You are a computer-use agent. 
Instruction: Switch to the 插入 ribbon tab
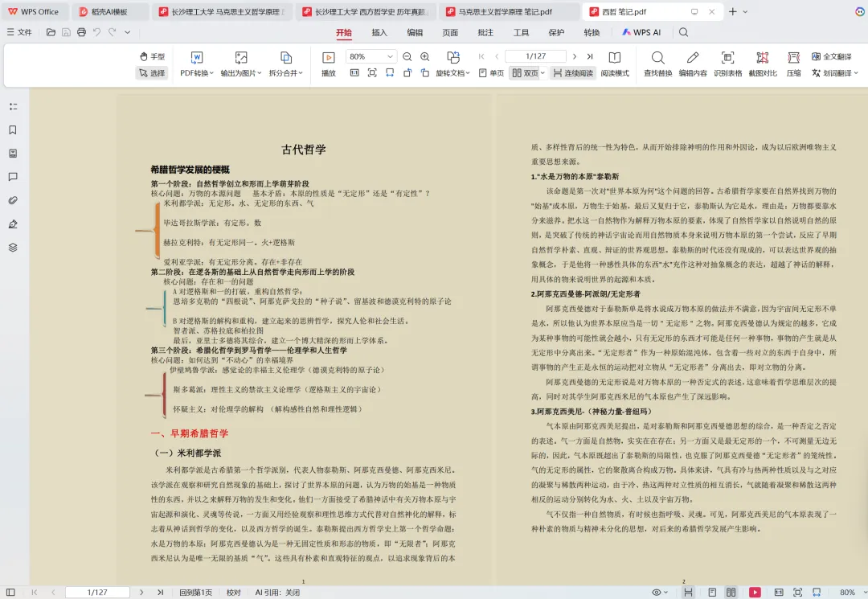coord(379,33)
